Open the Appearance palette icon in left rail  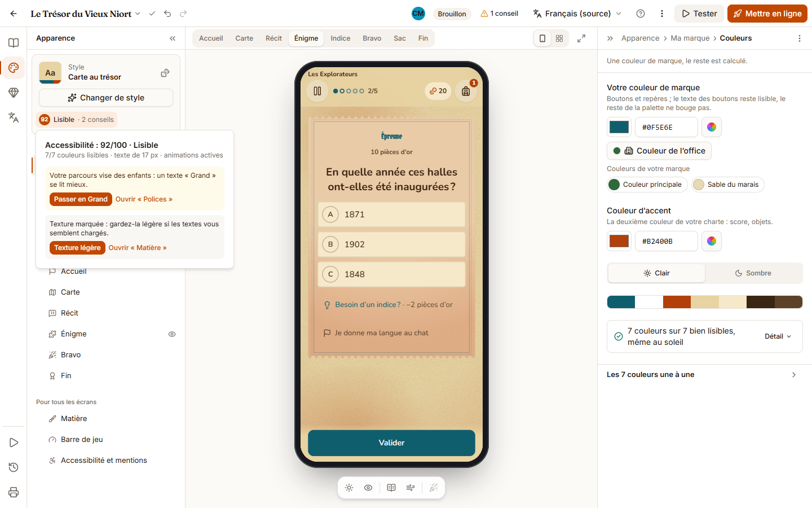[14, 68]
